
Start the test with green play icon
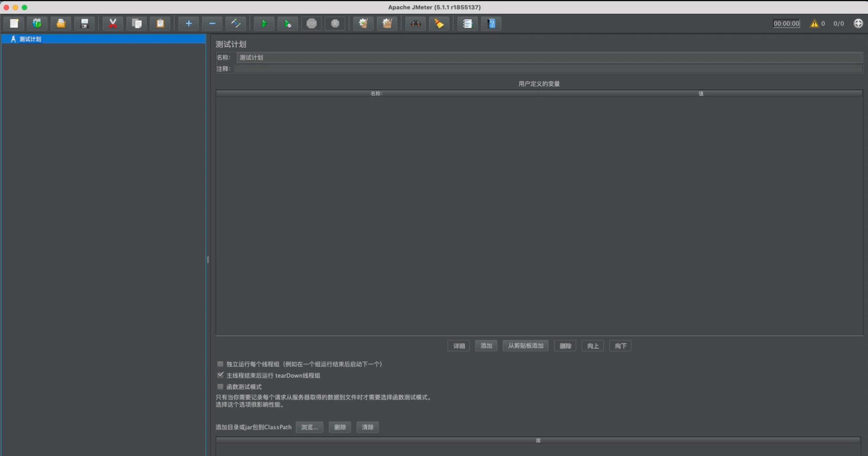[x=264, y=24]
